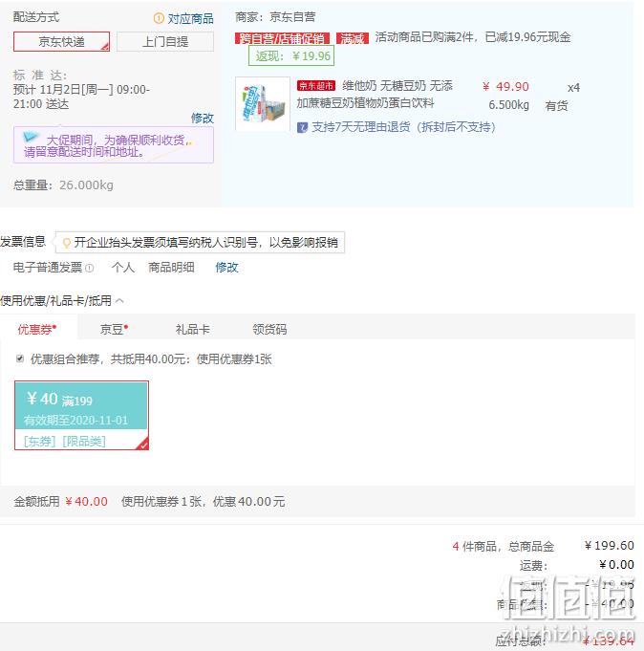Click the 商家: 京东自营 text

(275, 17)
